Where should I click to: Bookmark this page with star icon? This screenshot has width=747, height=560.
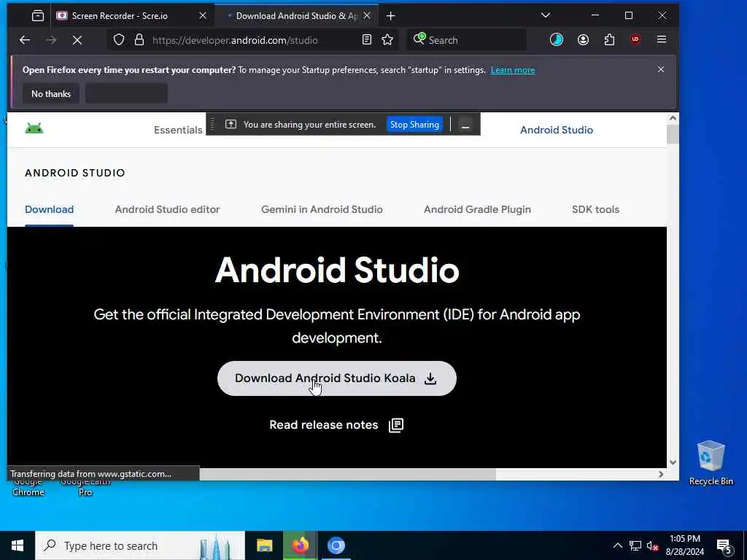click(387, 40)
